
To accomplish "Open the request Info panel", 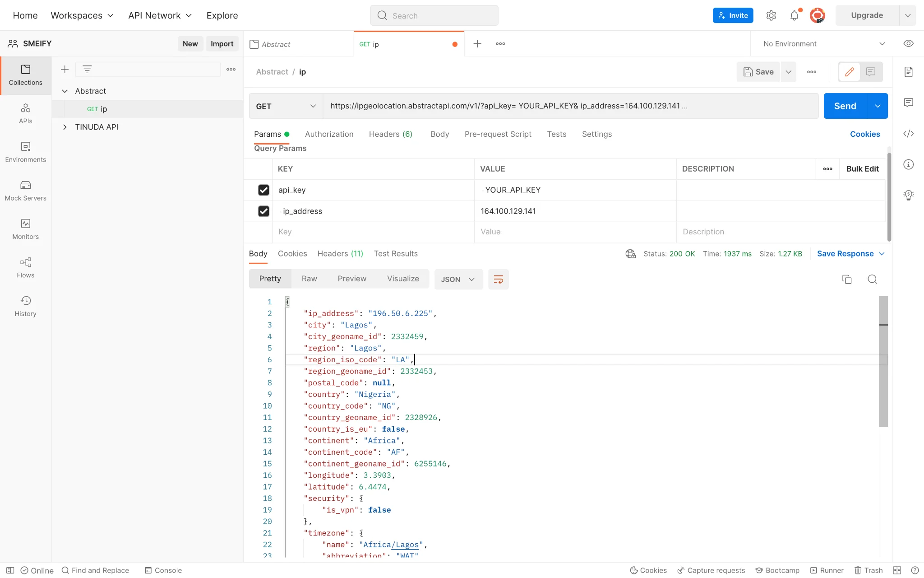I will click(x=908, y=164).
